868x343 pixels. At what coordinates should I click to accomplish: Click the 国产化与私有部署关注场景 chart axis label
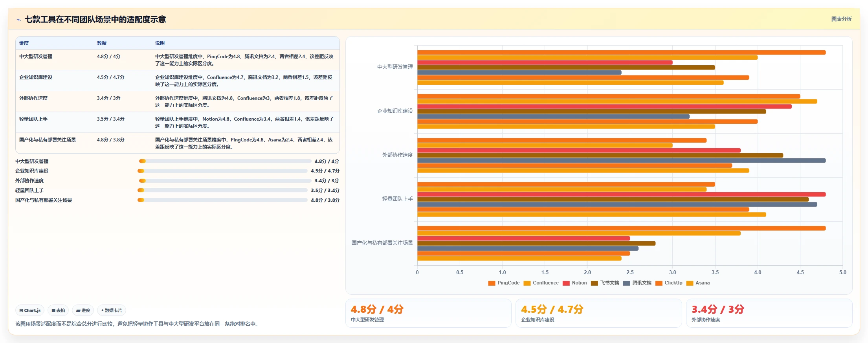(x=382, y=243)
